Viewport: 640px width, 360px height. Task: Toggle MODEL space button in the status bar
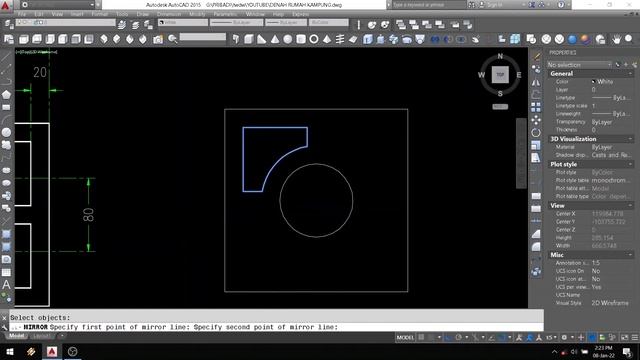405,337
